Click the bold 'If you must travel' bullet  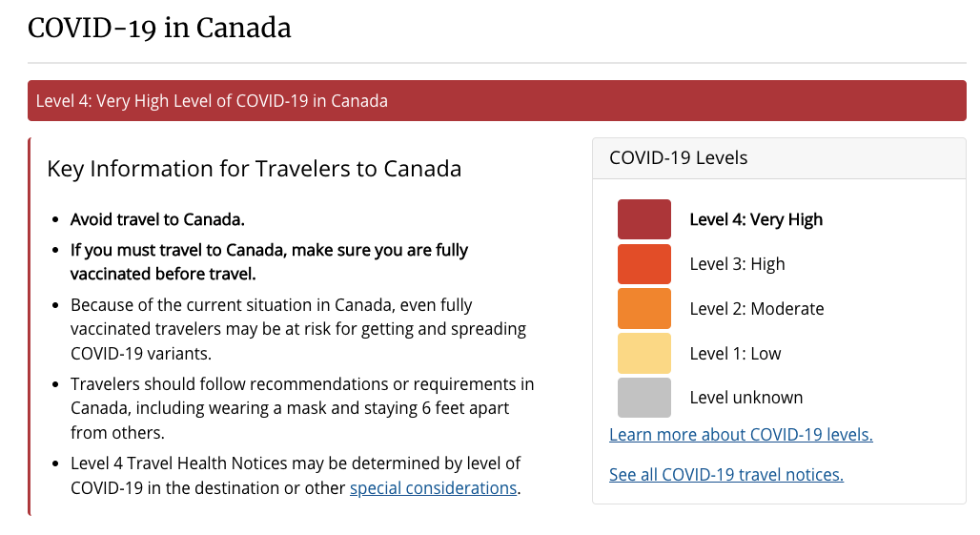click(269, 261)
